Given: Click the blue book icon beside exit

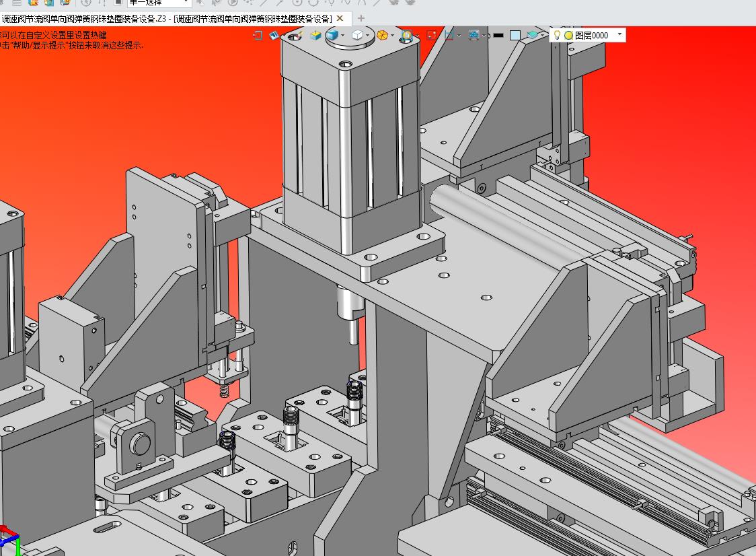Looking at the screenshot, I should [274, 35].
